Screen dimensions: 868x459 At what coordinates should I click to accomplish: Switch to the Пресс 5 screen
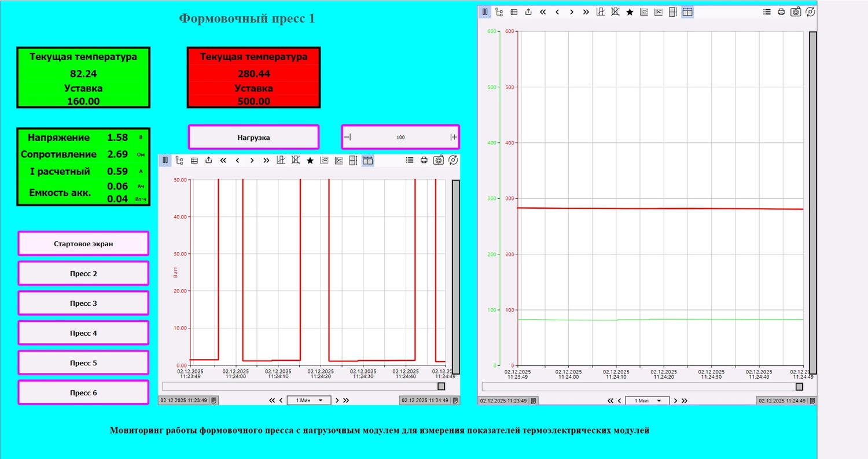pyautogui.click(x=83, y=363)
